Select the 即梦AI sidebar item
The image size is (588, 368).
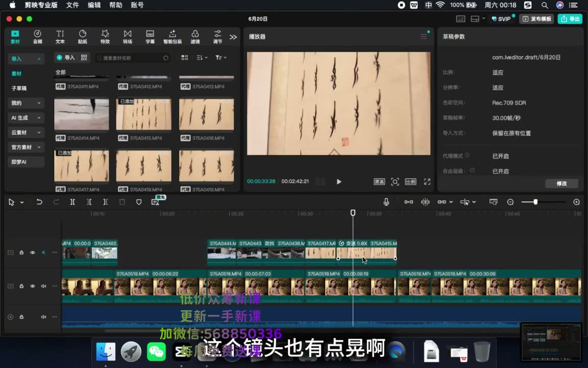pos(26,162)
